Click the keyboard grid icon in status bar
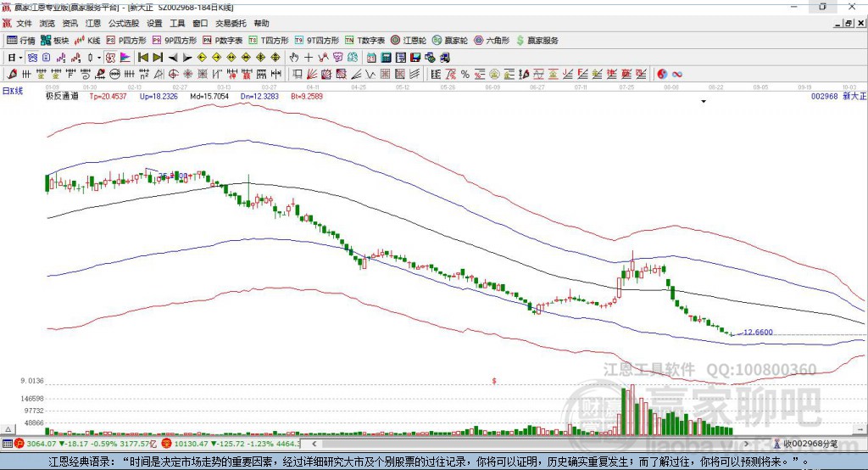Viewport: 868px width, 470px height. click(x=7, y=444)
